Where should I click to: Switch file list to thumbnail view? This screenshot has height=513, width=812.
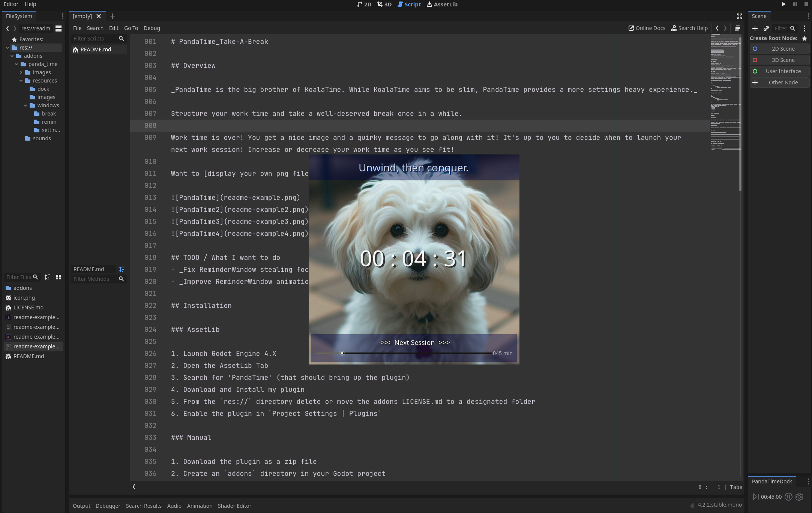(x=59, y=277)
